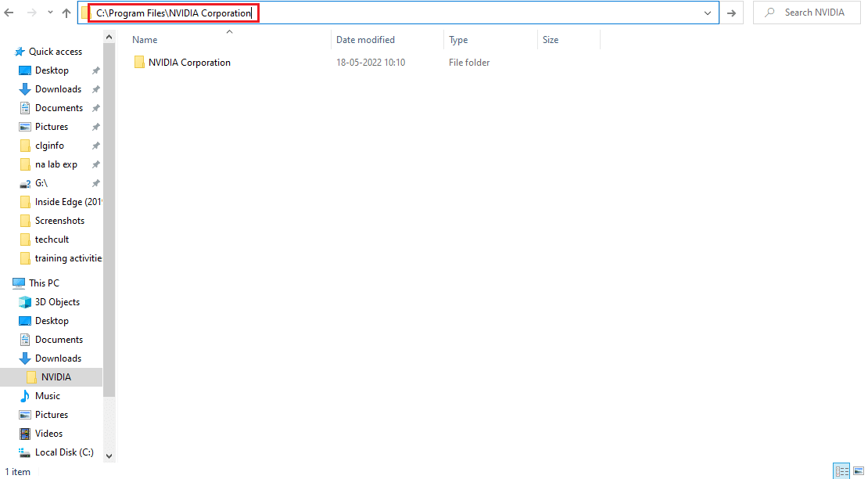The image size is (868, 479).
Task: Sort by Date modified column
Action: 365,40
